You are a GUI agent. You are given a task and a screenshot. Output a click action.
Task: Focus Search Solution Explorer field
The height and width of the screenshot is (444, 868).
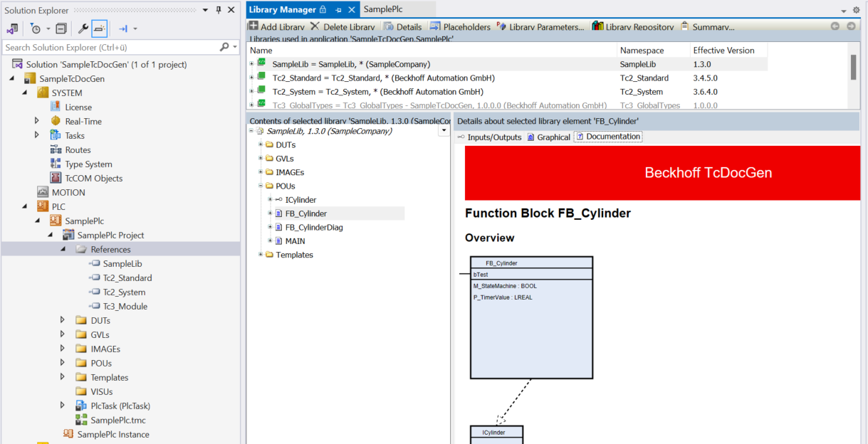click(x=110, y=47)
